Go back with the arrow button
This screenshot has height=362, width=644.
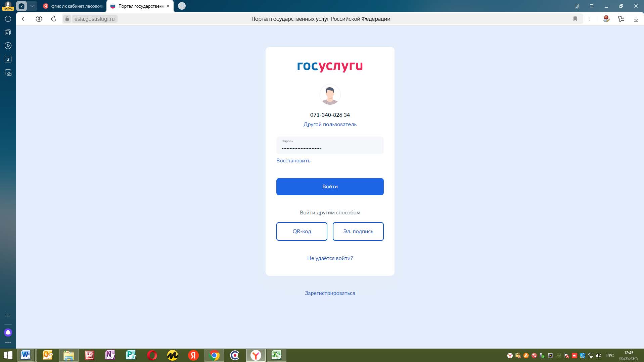coord(24,19)
